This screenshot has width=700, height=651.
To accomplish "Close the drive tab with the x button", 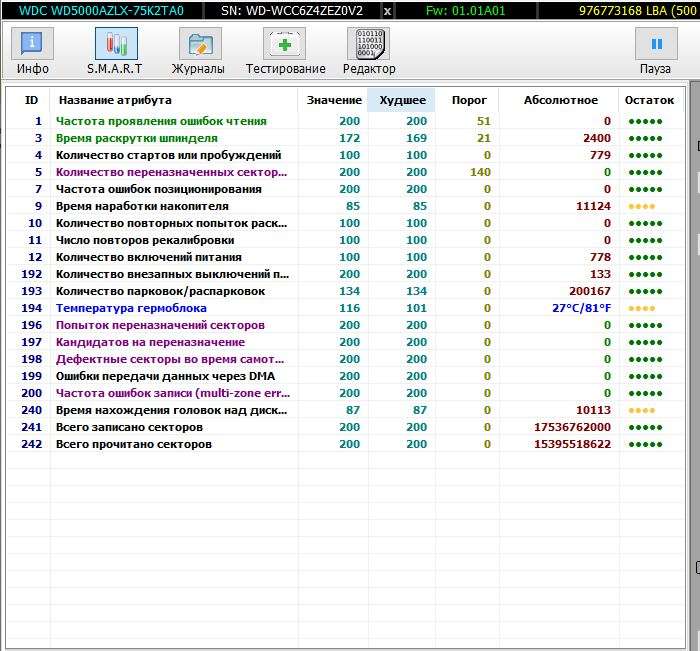I will coord(388,11).
